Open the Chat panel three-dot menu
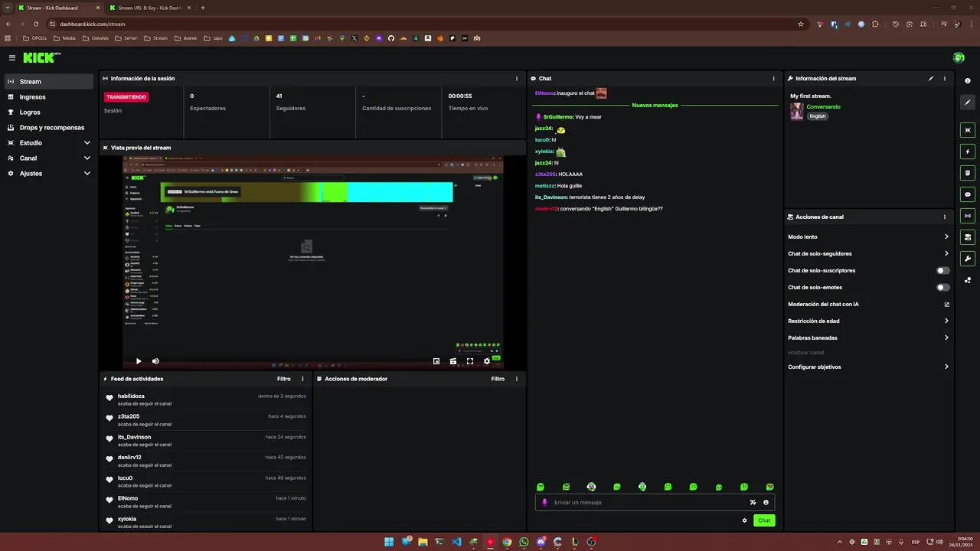The height and width of the screenshot is (551, 980). click(x=773, y=78)
